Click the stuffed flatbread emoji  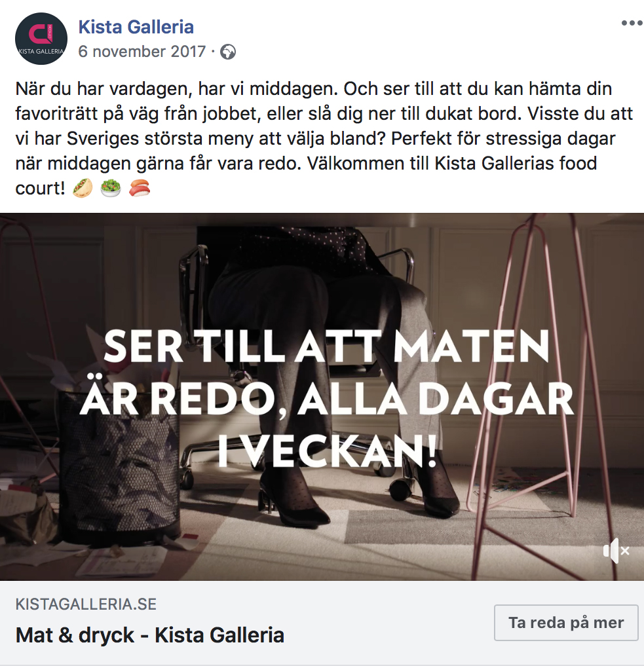[83, 188]
